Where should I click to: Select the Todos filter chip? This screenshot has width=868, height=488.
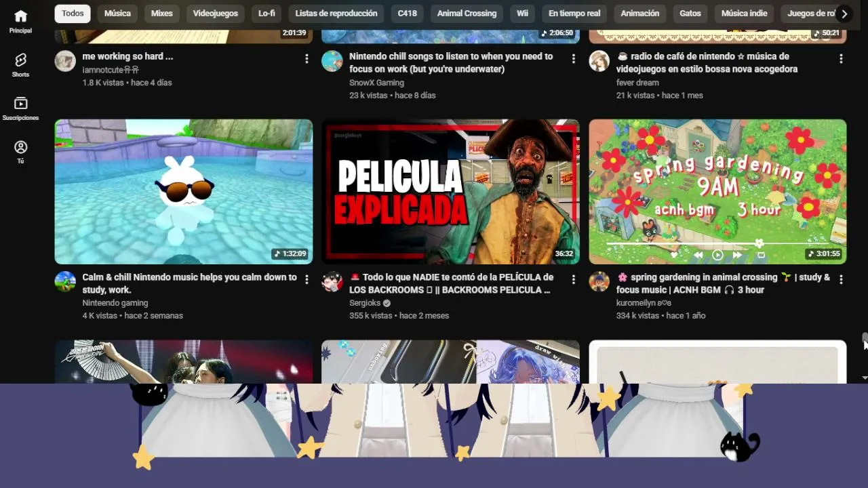(73, 14)
